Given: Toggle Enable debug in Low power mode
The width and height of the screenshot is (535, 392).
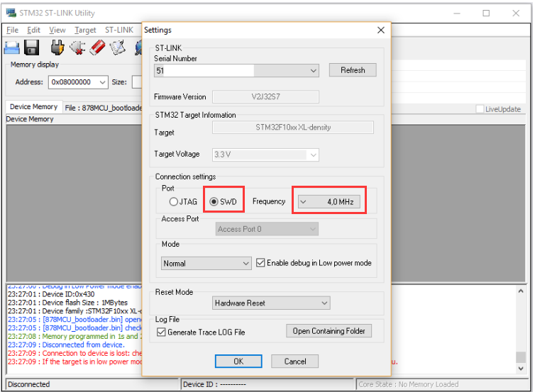Looking at the screenshot, I should pos(260,263).
